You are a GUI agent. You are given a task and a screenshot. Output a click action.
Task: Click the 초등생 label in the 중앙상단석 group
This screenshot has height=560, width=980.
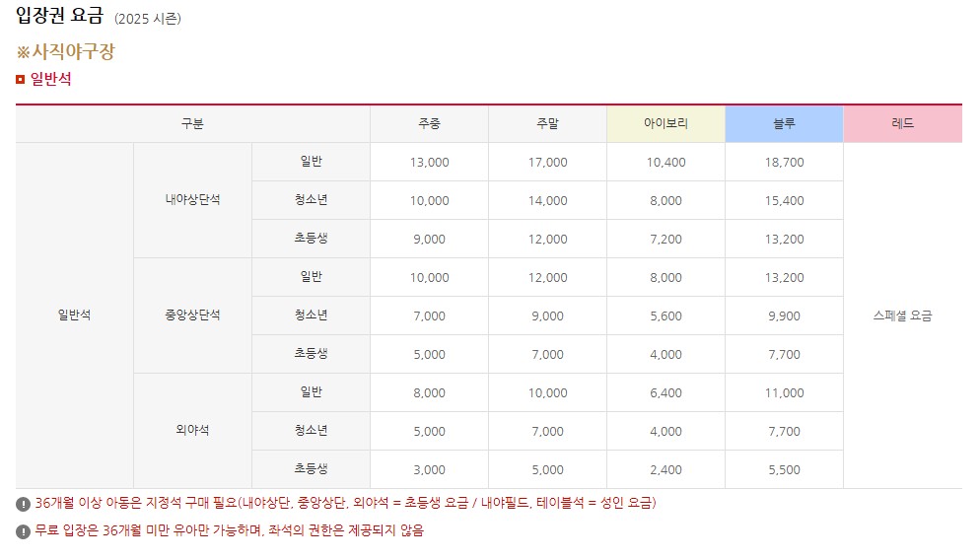tap(311, 354)
